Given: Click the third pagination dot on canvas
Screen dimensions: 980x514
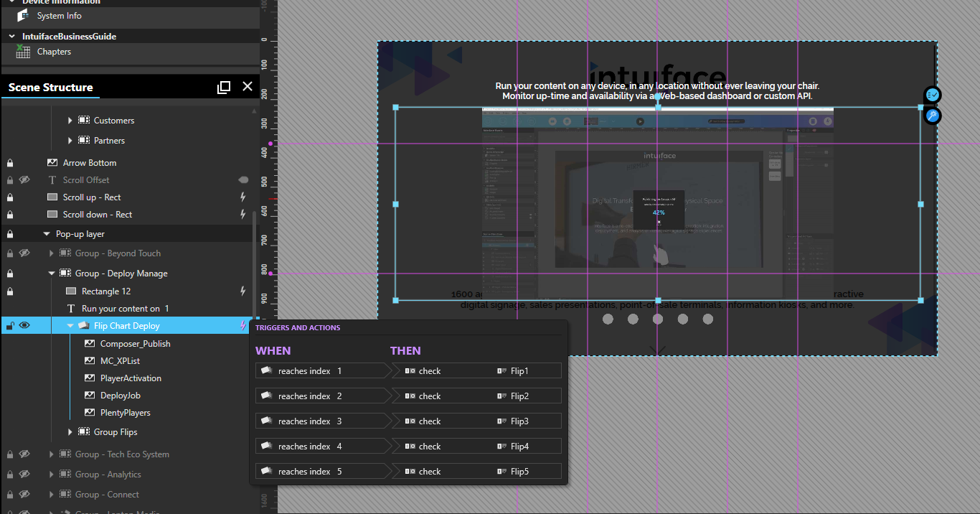Looking at the screenshot, I should pos(658,319).
